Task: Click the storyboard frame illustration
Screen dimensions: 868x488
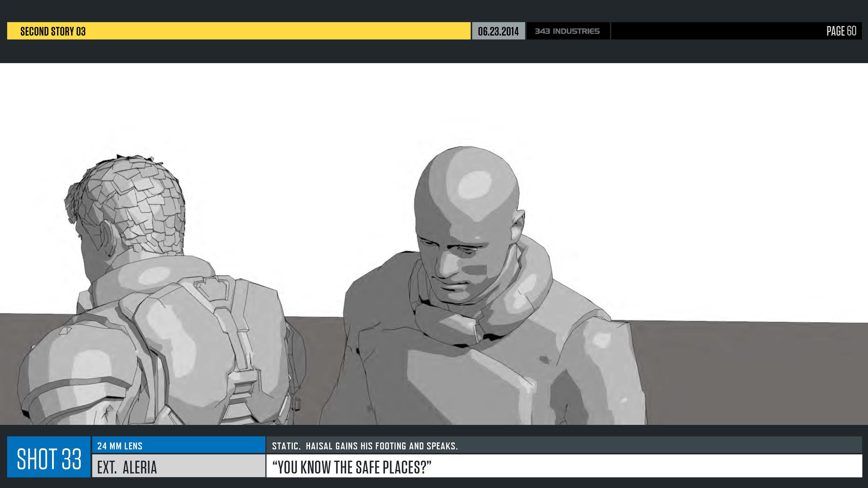Action: tap(434, 244)
